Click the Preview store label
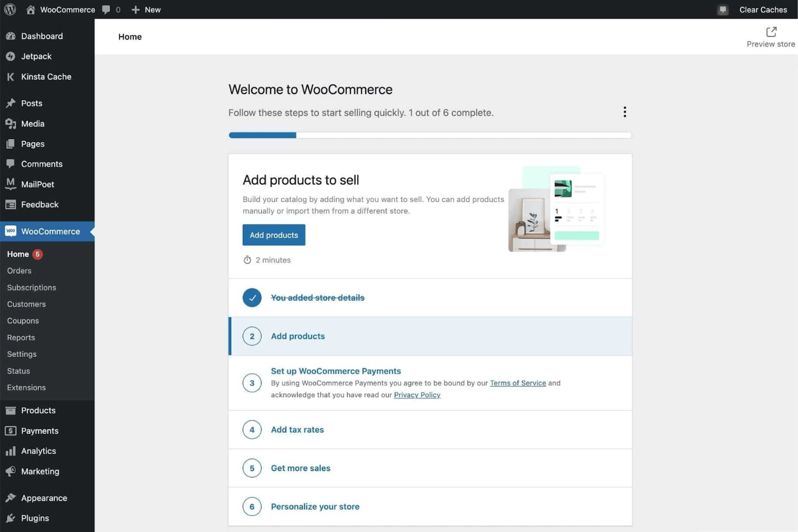798x532 pixels. point(771,44)
